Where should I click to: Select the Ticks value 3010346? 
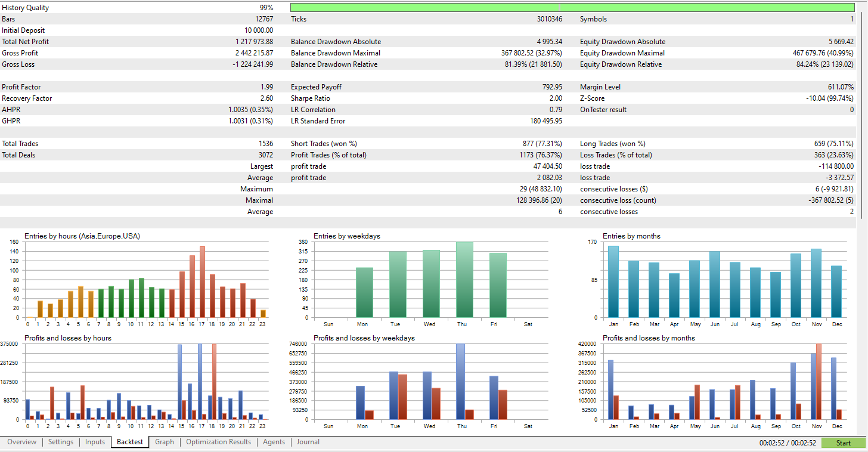(550, 19)
